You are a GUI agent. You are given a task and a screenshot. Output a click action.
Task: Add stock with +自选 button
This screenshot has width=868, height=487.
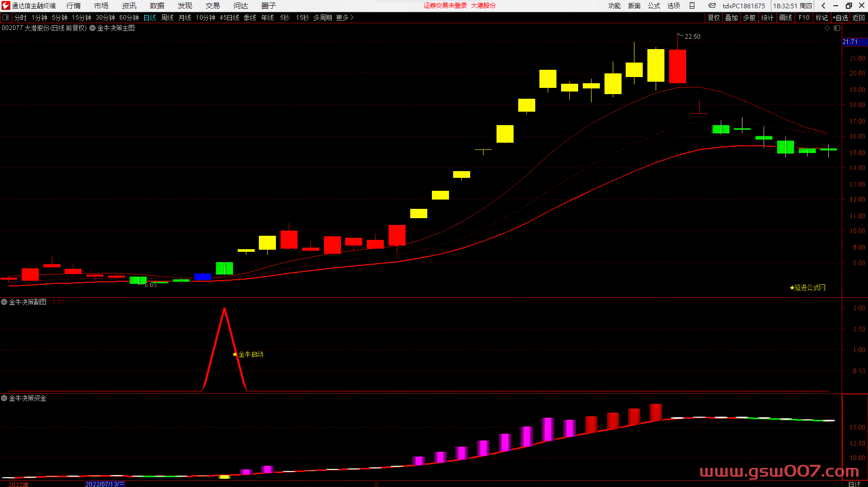tap(840, 18)
